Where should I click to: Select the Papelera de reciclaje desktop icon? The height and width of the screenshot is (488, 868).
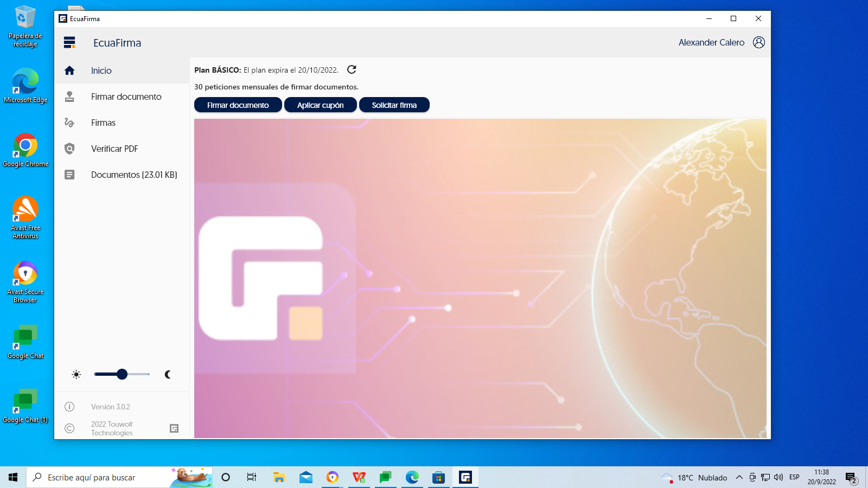pos(25,27)
